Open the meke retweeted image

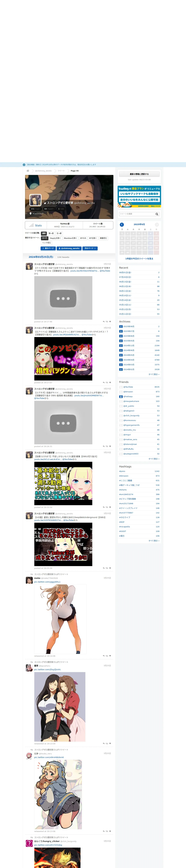tap(60, 619)
